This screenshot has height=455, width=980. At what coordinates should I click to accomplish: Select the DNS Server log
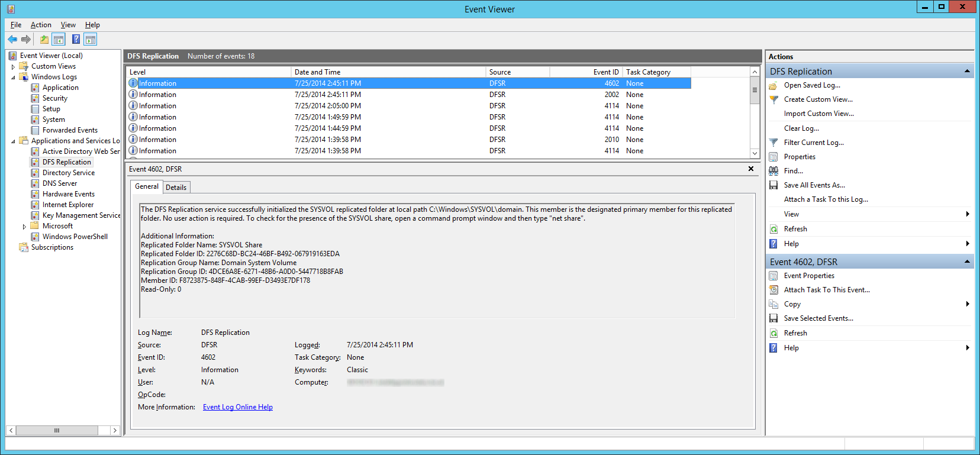click(60, 183)
